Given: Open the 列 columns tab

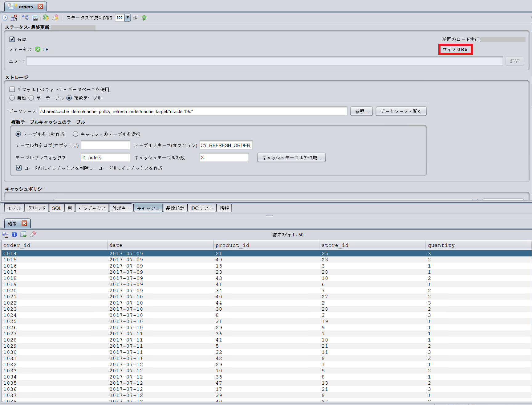Looking at the screenshot, I should pyautogui.click(x=70, y=208).
